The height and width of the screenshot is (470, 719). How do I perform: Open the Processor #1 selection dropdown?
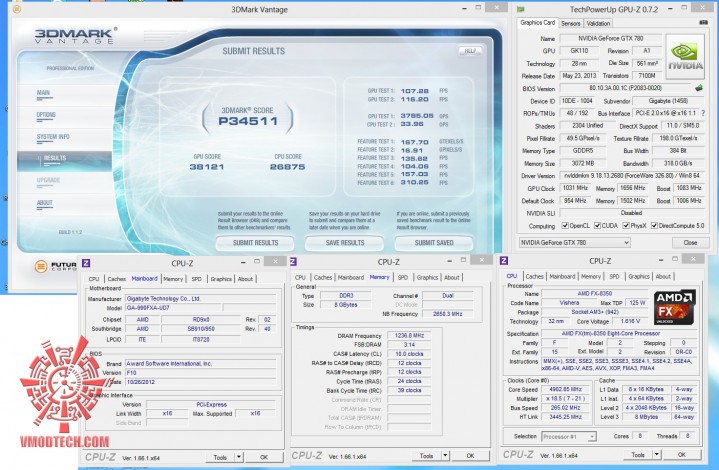569,437
